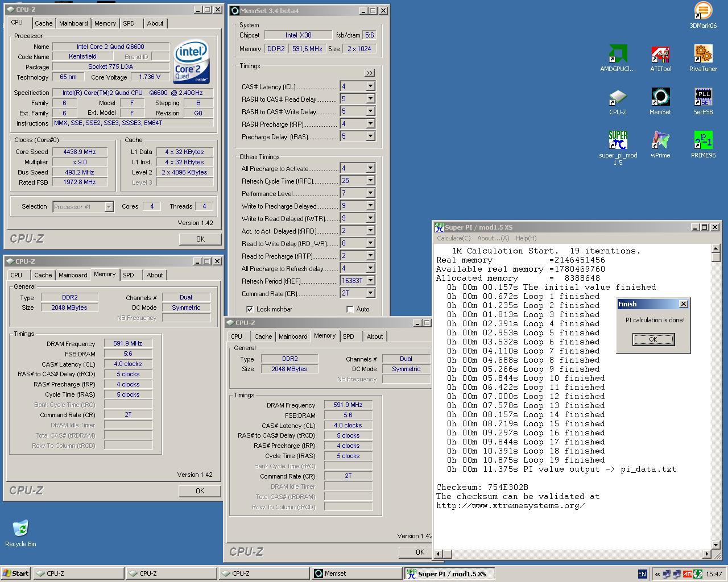Click OK in lower-left CPU-Z window
The height and width of the screenshot is (582, 728).
tap(200, 491)
